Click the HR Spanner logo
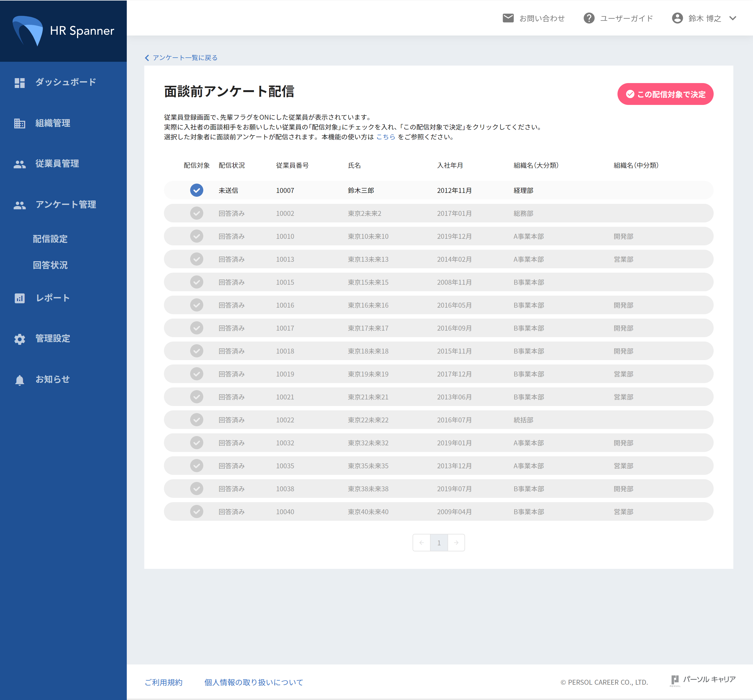This screenshot has width=753, height=700. [63, 31]
